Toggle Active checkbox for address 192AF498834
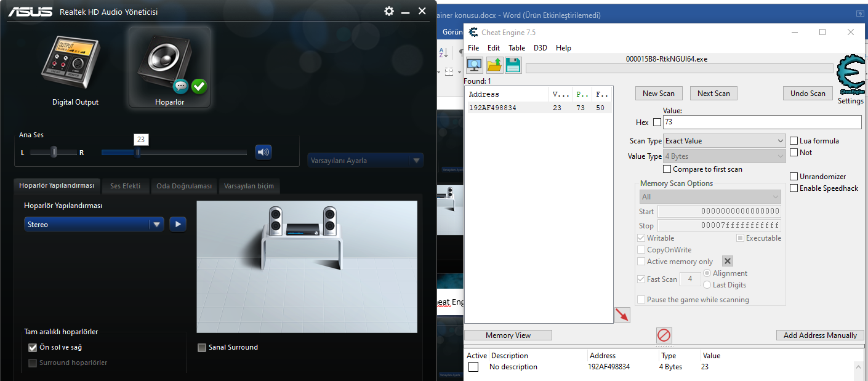This screenshot has height=381, width=868. (x=473, y=367)
